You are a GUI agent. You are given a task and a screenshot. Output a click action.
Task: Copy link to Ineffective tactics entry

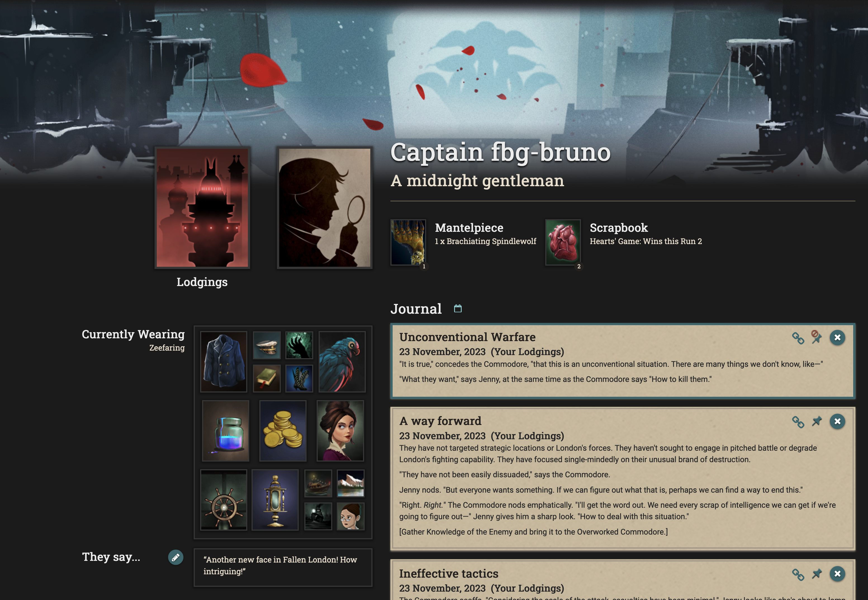pos(798,575)
